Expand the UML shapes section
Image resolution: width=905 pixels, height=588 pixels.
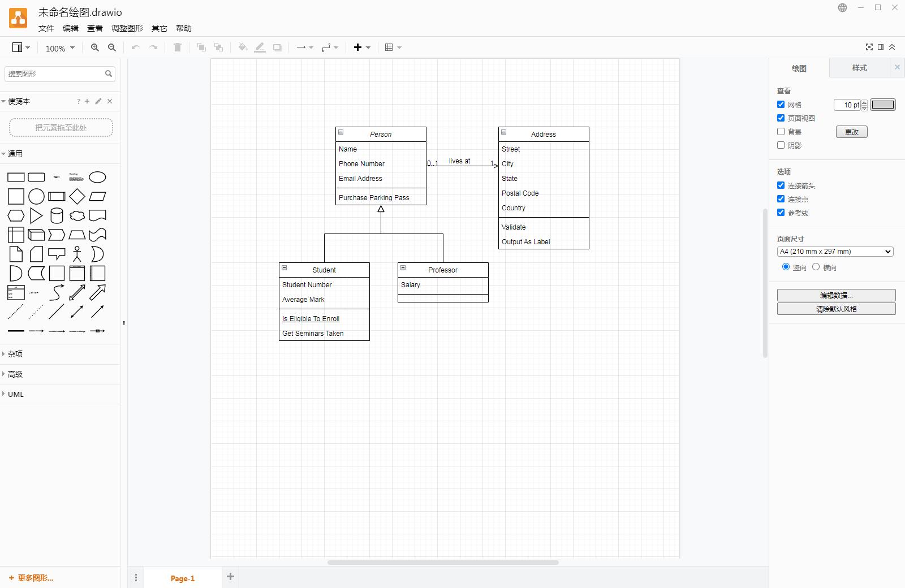tap(16, 394)
